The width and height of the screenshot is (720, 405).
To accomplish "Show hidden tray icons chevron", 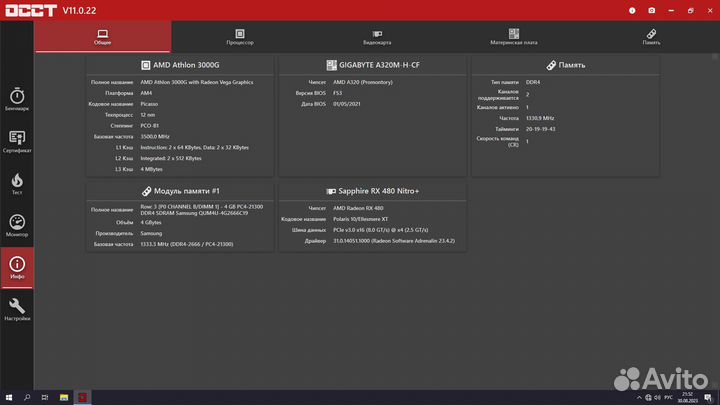I will coord(639,398).
